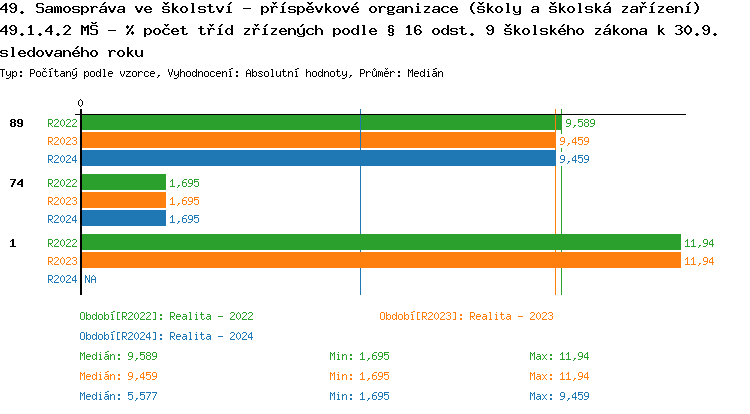Image resolution: width=750 pixels, height=414 pixels.
Task: Click the blue Max: 9,459 statistic
Action: point(559,396)
